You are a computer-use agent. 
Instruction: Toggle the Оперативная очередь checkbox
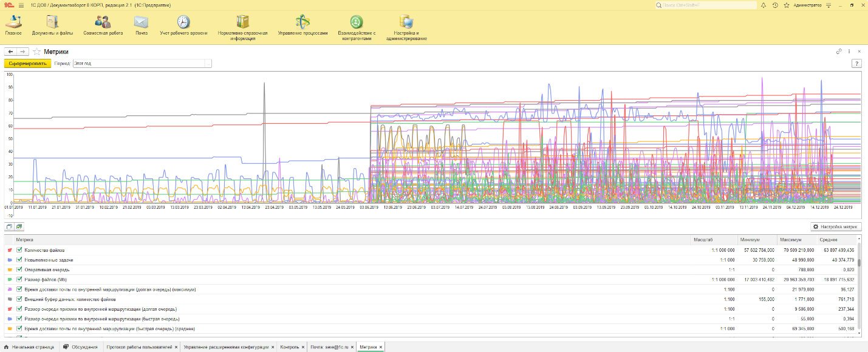click(19, 269)
